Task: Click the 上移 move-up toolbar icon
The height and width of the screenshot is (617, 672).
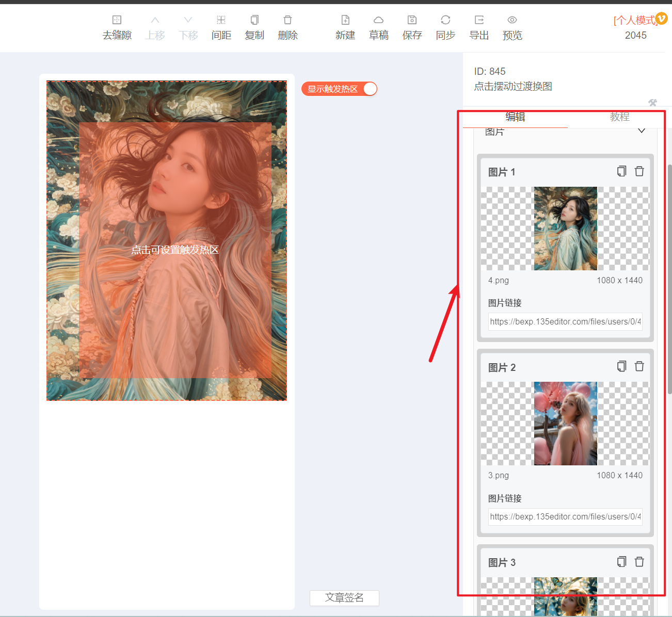Action: (x=155, y=20)
